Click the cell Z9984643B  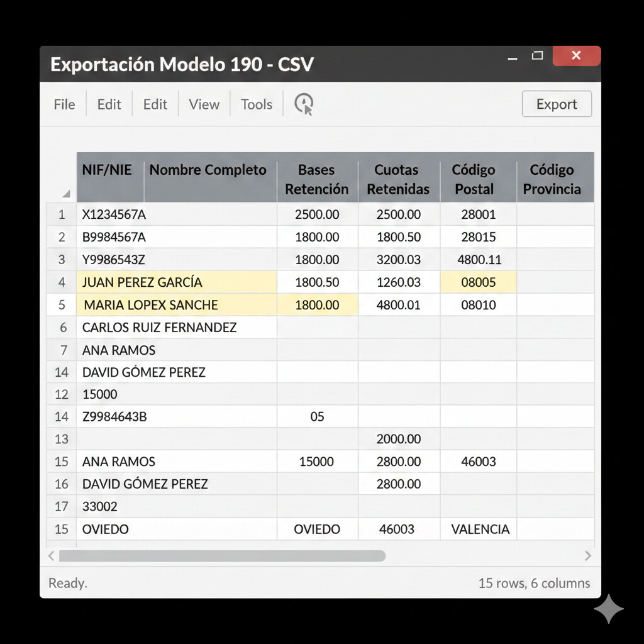pyautogui.click(x=177, y=416)
